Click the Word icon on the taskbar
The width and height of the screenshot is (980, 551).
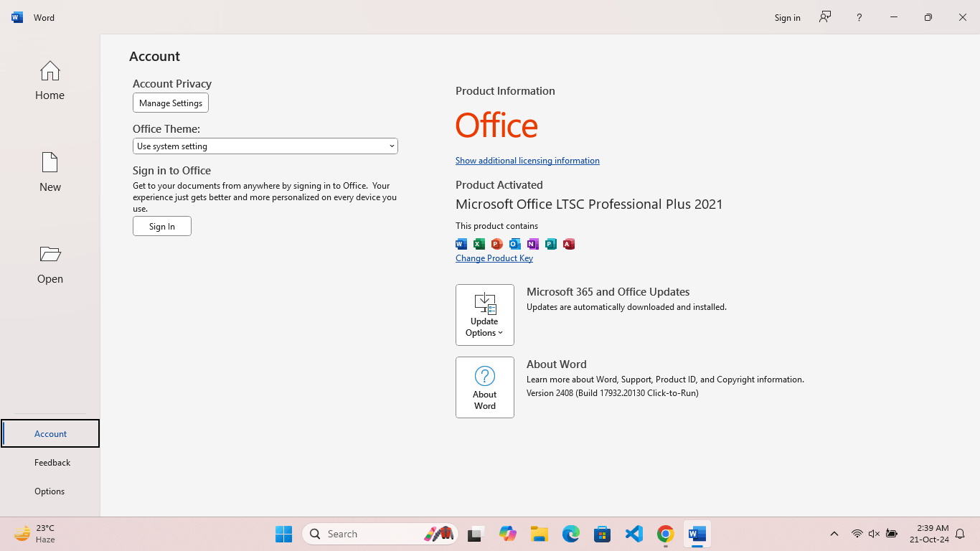697,534
